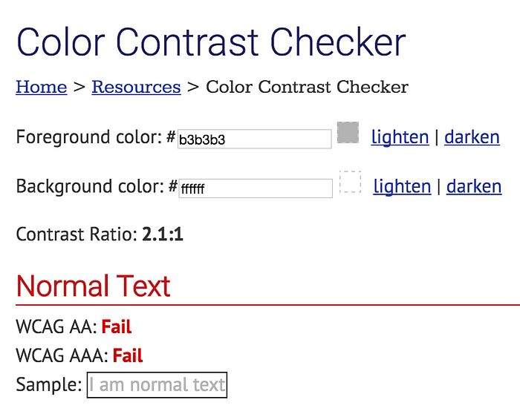Click the Foreground color hex input field
Image resolution: width=520 pixels, height=420 pixels.
(x=254, y=139)
